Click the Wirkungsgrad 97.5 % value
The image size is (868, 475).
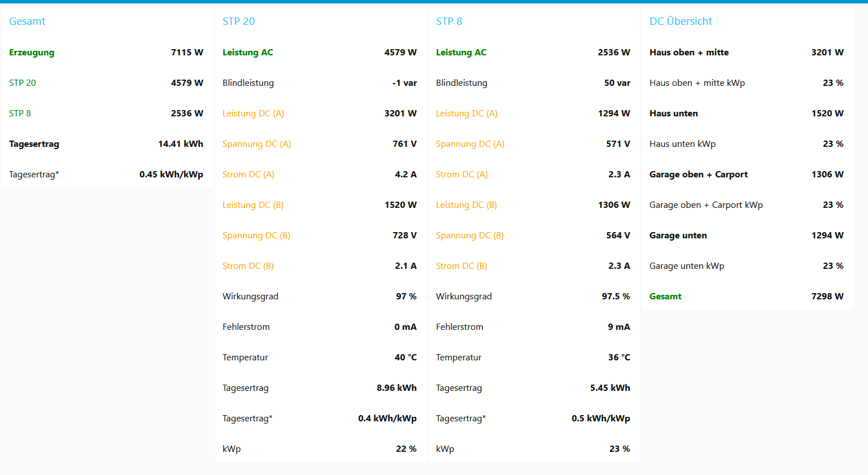pos(616,297)
